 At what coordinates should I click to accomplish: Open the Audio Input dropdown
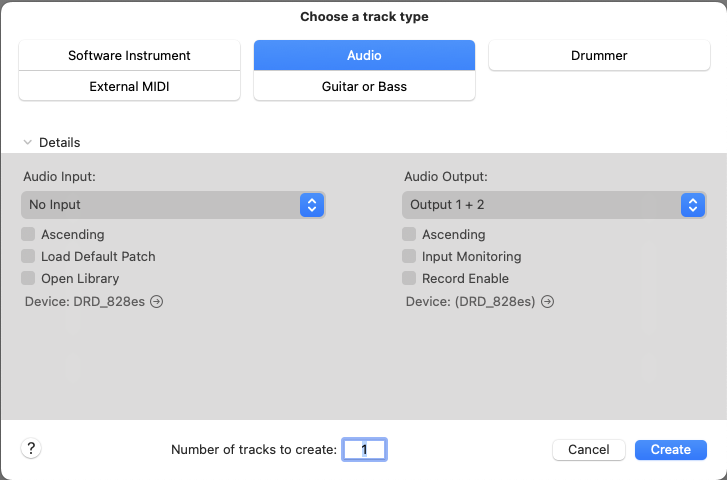(x=173, y=205)
